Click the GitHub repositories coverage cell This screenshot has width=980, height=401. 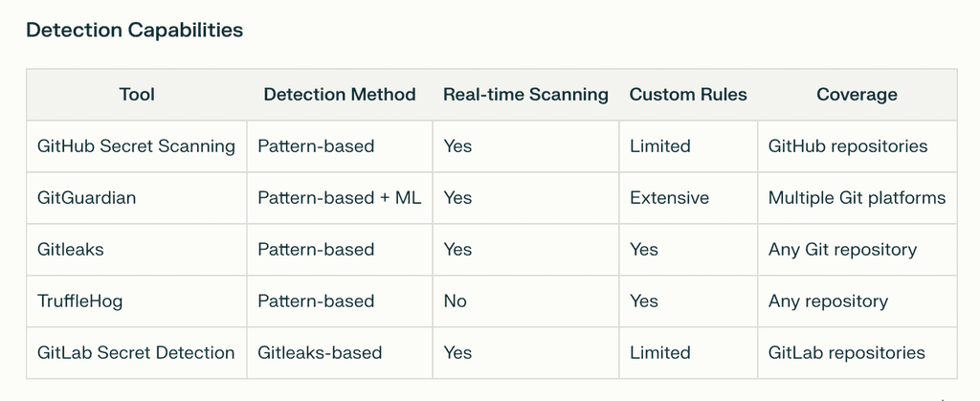(848, 146)
